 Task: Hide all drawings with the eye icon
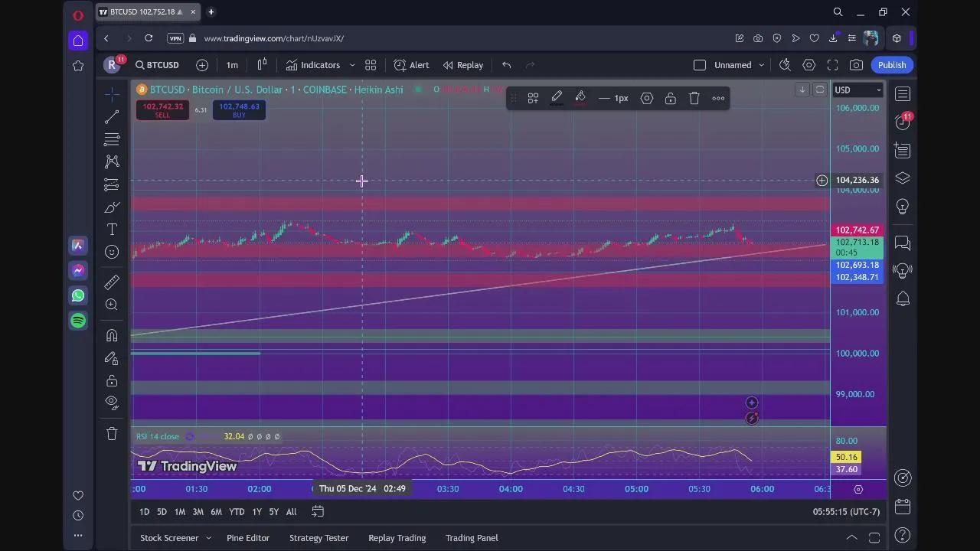[112, 403]
